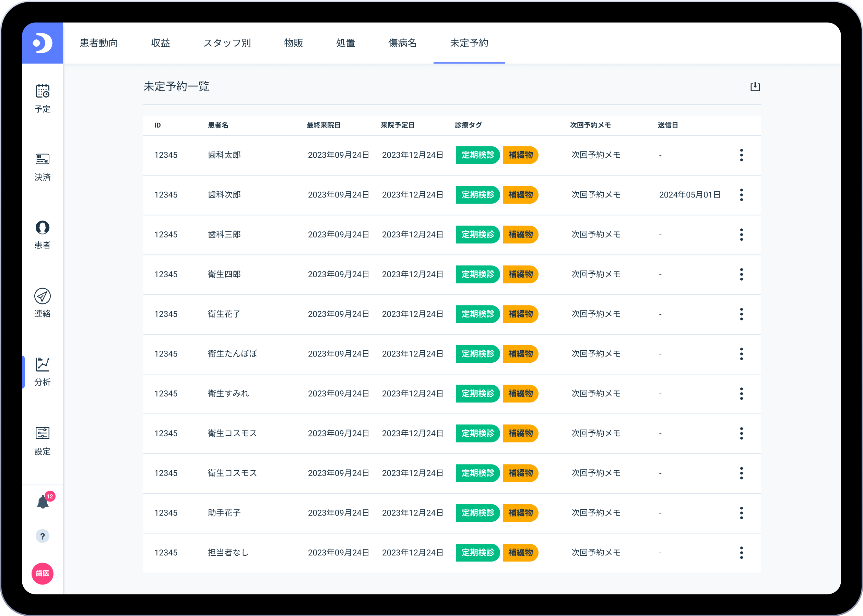Viewport: 863px width, 616px height.
Task: Open three-dot menu for 衛生たんぽぽ row
Action: tap(741, 354)
